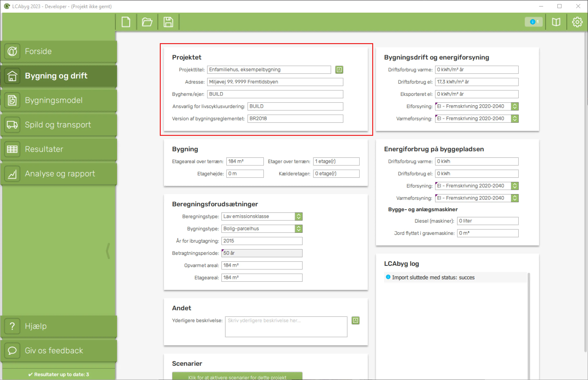Expand Elforsyning dropdown under Bygningsdrift og energiforsyning
Image resolution: width=588 pixels, height=380 pixels.
click(x=515, y=106)
